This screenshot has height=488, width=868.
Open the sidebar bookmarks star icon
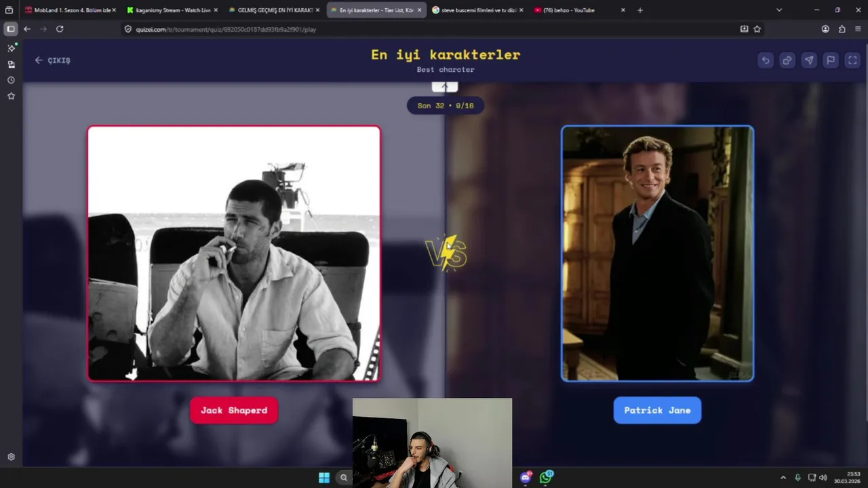[11, 96]
